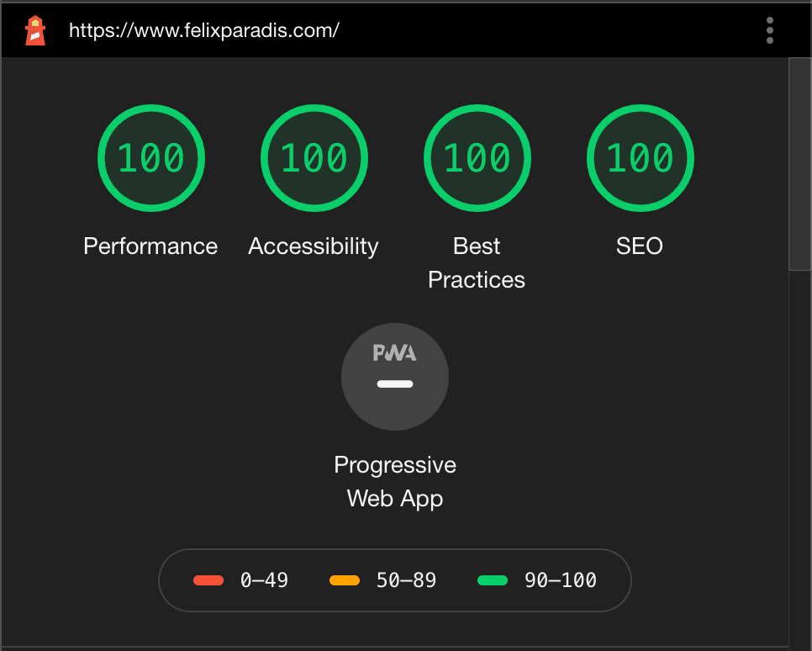Click the vertical scrollbar thumb
Viewport: 812px width, 651px height.
point(799,164)
